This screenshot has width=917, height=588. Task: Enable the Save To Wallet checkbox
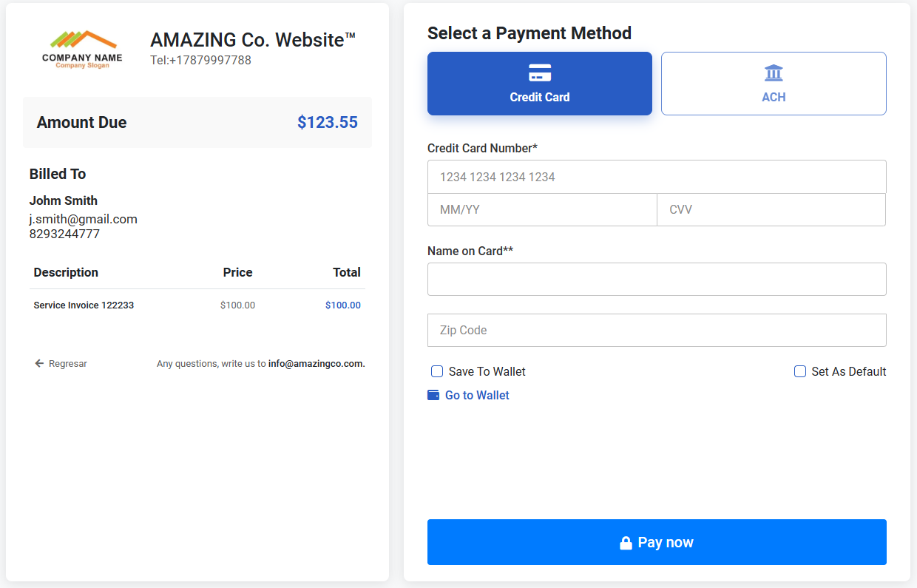click(x=437, y=371)
